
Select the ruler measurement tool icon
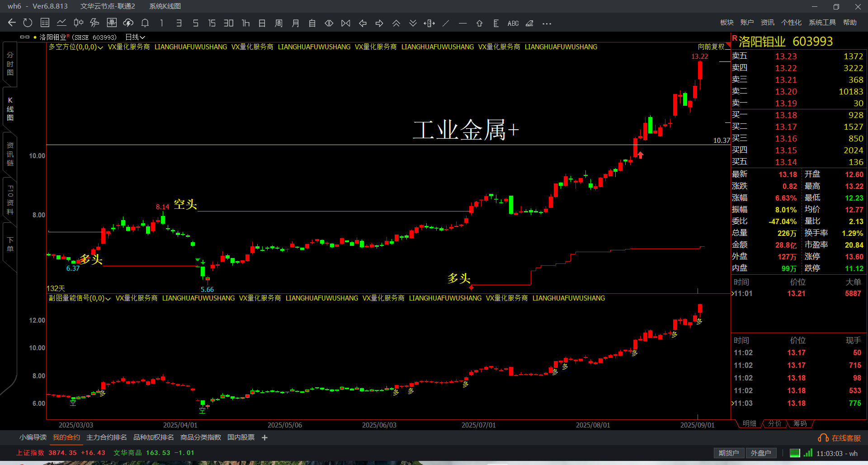[x=496, y=23]
